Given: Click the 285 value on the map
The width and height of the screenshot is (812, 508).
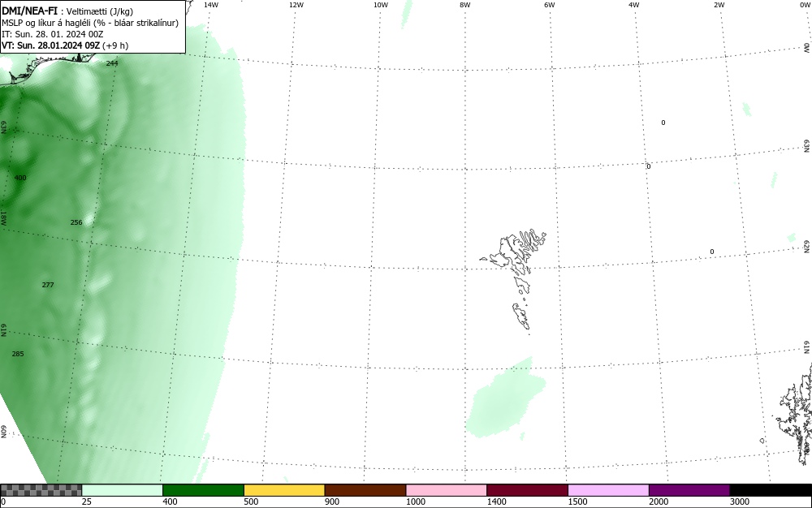Looking at the screenshot, I should [x=18, y=354].
